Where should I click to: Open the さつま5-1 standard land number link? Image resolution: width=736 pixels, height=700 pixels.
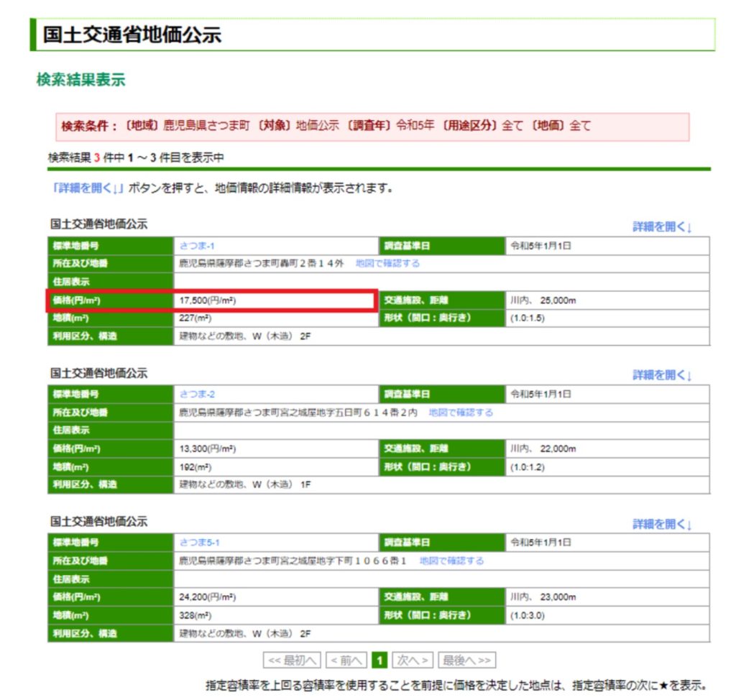pos(200,543)
